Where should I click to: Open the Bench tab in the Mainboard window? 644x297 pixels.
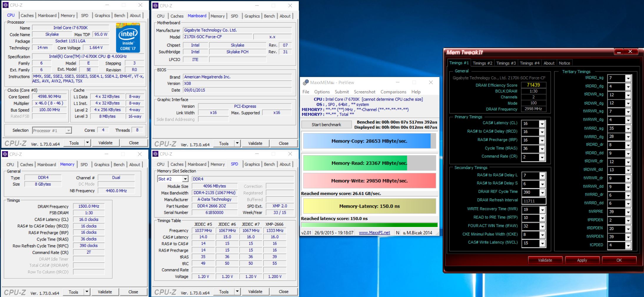(269, 16)
